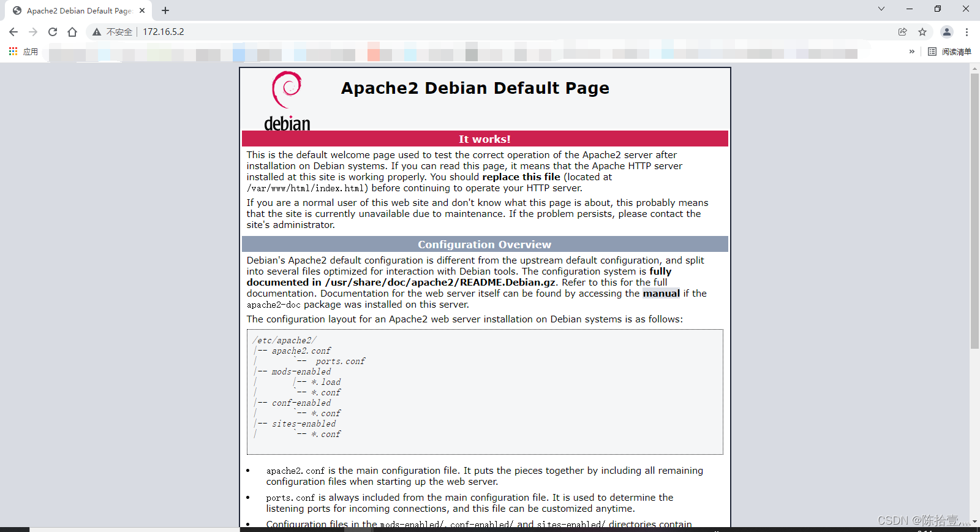Click the Configuration Overview heading
The height and width of the screenshot is (532, 980).
485,245
